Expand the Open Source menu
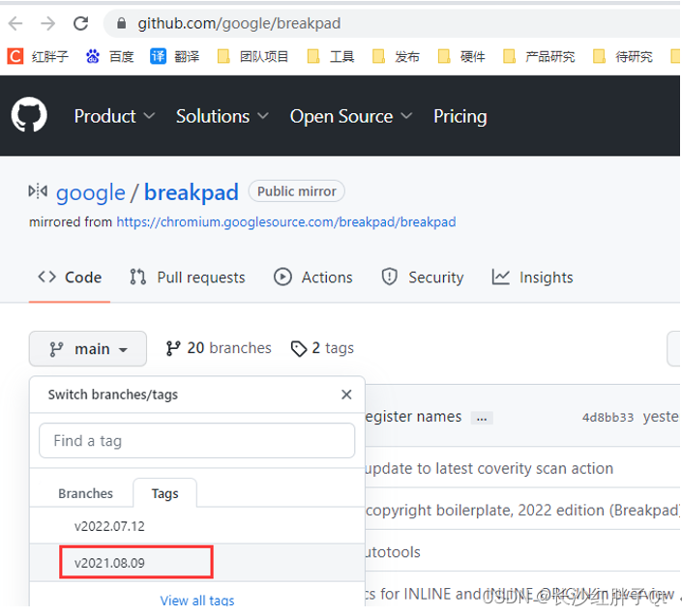Screen dimensions: 682x616 [x=351, y=116]
